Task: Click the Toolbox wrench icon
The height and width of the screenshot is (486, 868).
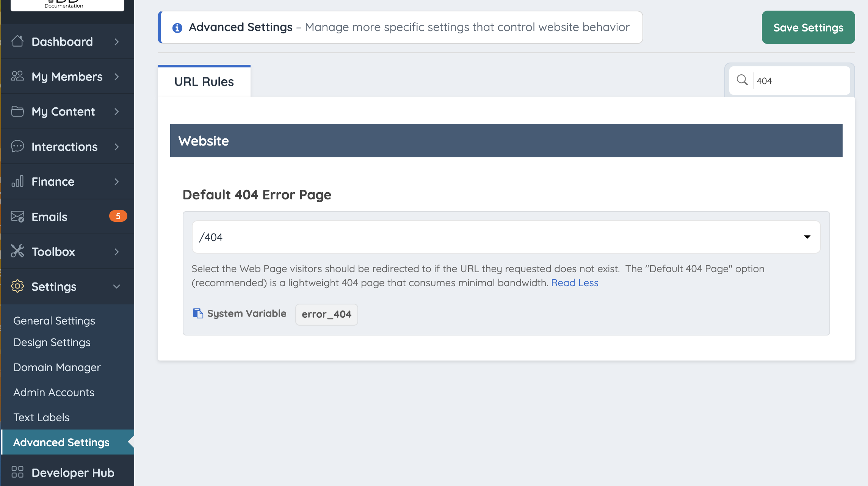Action: 17,251
